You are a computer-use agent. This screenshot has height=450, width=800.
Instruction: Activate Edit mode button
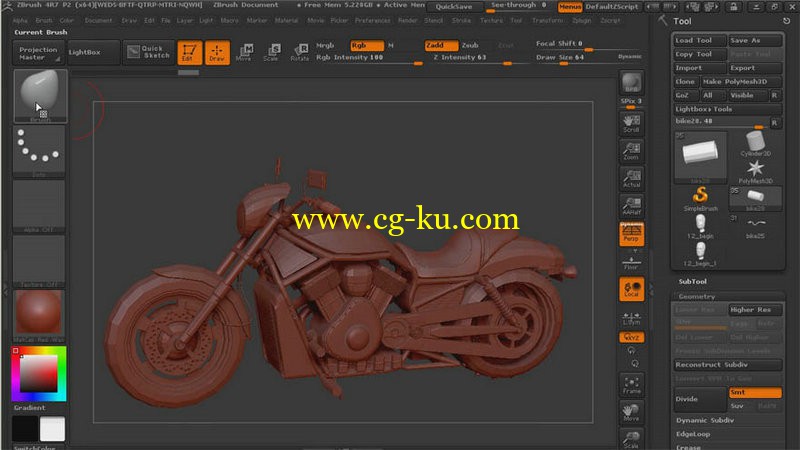[189, 53]
